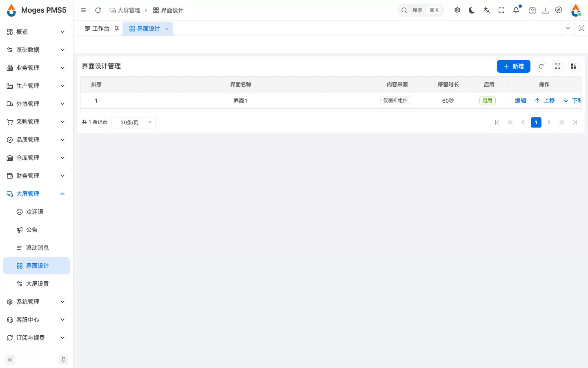Toggle the sidebar hamburger menu
588x368 pixels.
pyautogui.click(x=83, y=10)
